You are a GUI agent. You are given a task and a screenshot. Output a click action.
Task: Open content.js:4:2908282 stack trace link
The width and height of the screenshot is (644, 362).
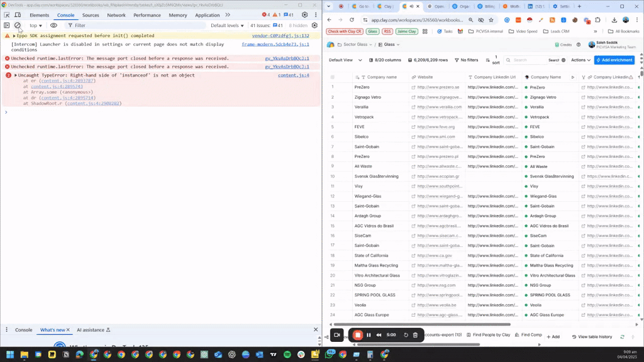tap(93, 104)
